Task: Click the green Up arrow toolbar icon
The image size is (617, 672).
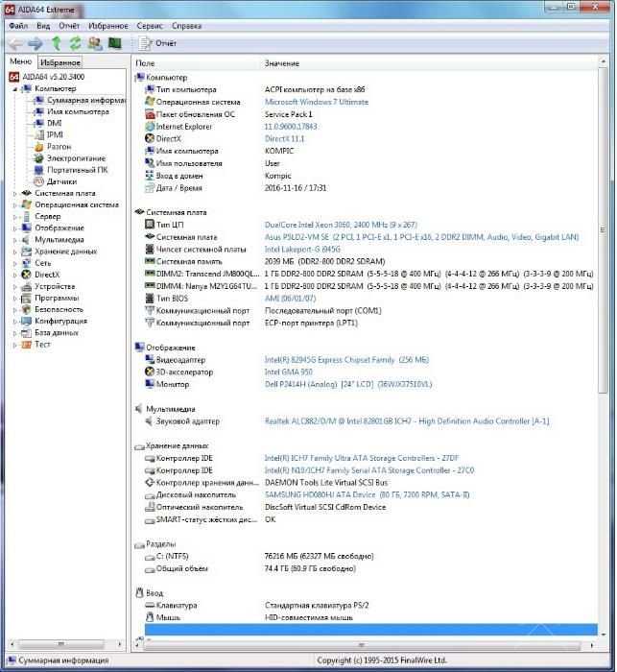Action: pyautogui.click(x=56, y=43)
